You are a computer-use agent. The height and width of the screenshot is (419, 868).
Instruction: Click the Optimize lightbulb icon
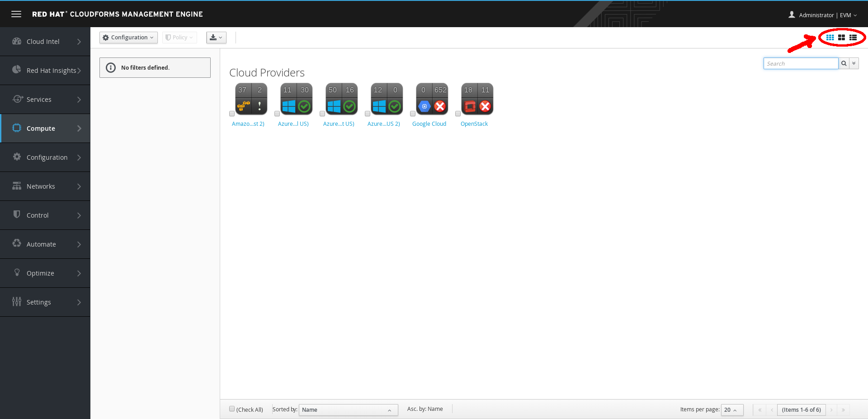pyautogui.click(x=17, y=272)
